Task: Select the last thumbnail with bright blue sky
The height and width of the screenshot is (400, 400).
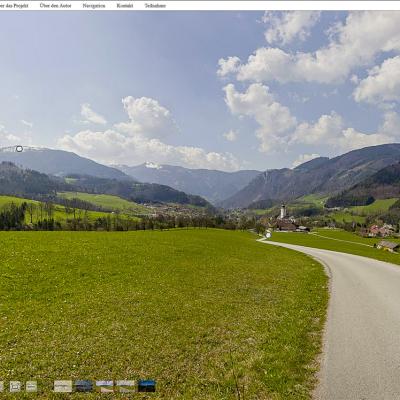Action: [x=147, y=386]
